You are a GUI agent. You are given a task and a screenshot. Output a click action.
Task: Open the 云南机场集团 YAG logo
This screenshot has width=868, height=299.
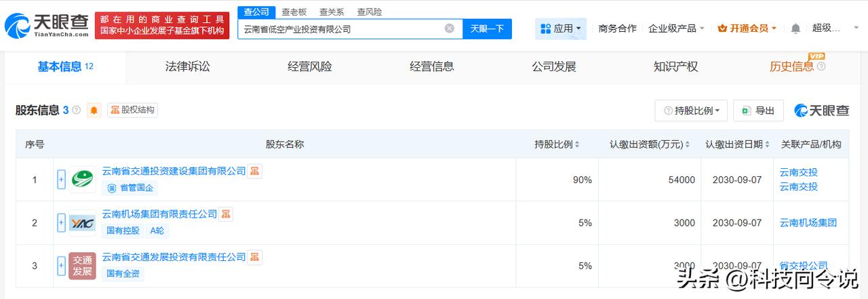pos(82,223)
